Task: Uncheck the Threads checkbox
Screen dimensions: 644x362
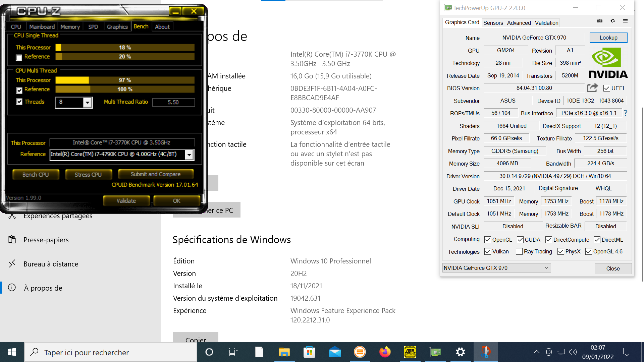Action: [x=19, y=102]
